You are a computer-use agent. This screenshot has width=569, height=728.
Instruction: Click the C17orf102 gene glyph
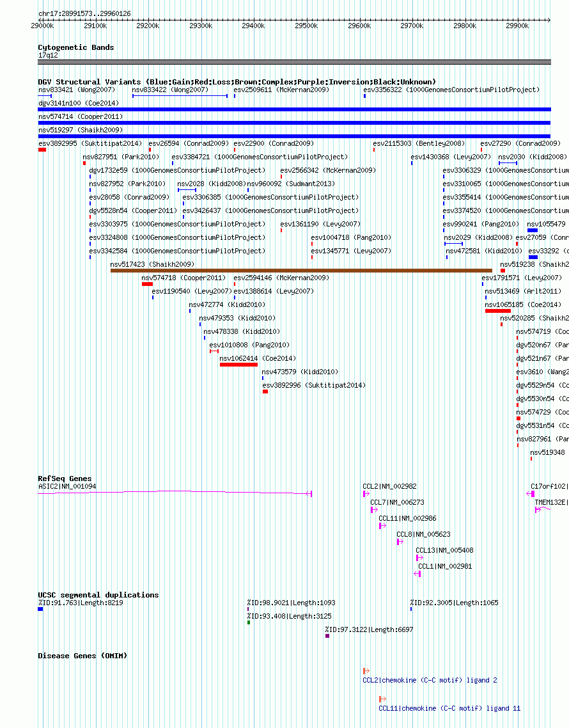pyautogui.click(x=531, y=494)
